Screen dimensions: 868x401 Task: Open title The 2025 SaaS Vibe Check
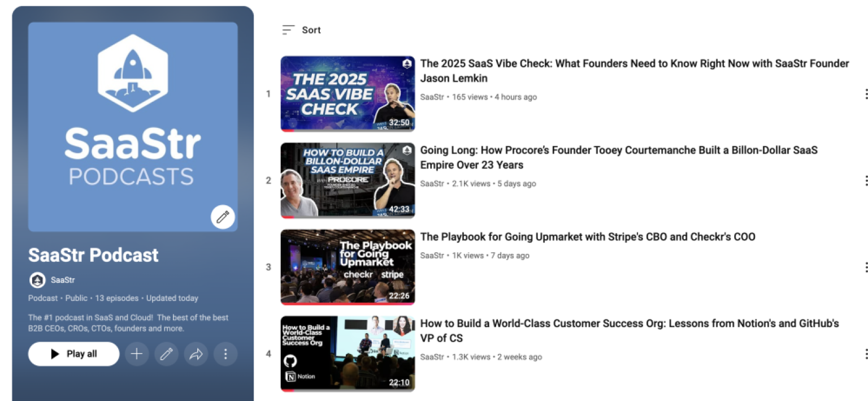tap(635, 71)
